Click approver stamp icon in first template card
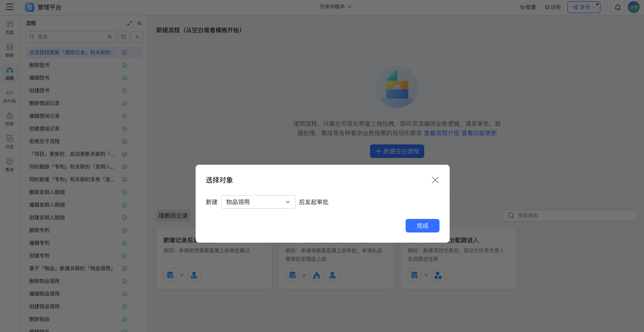The image size is (644, 332). 194,275
